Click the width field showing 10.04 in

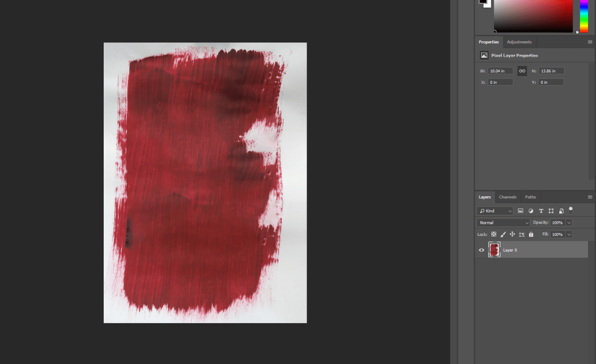(x=500, y=71)
